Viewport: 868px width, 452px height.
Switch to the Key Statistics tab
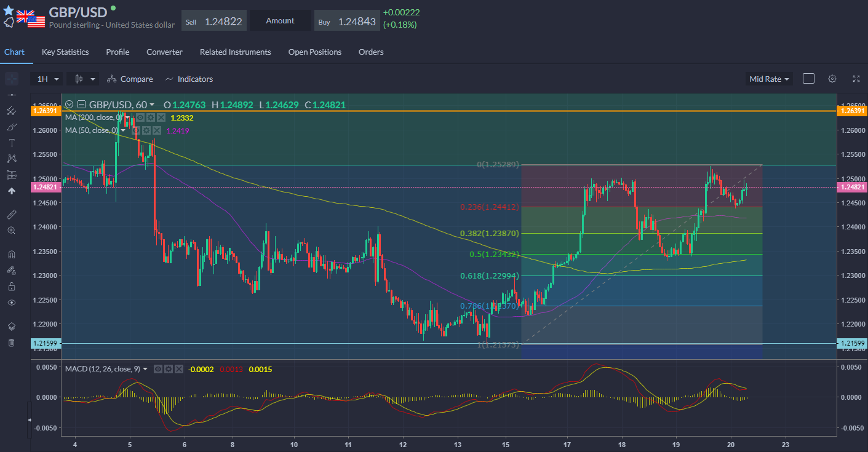click(x=65, y=52)
